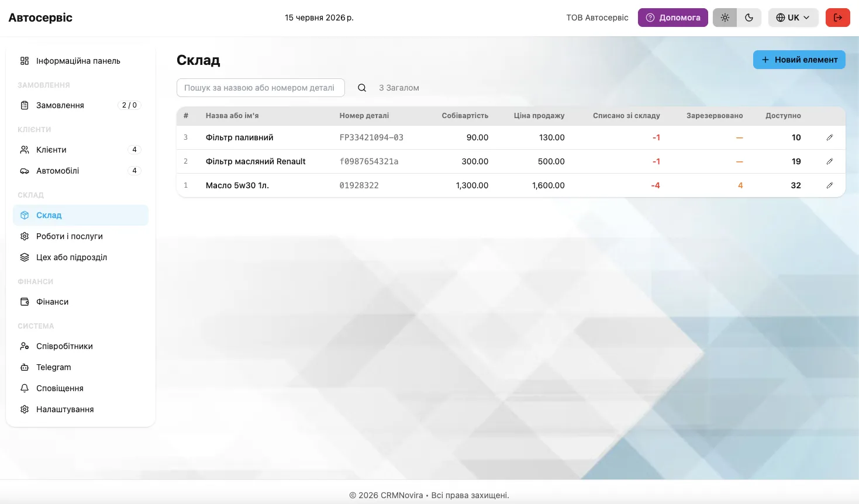Image resolution: width=859 pixels, height=504 pixels.
Task: Click the bell icon beside Сповіщення
Action: (x=25, y=388)
